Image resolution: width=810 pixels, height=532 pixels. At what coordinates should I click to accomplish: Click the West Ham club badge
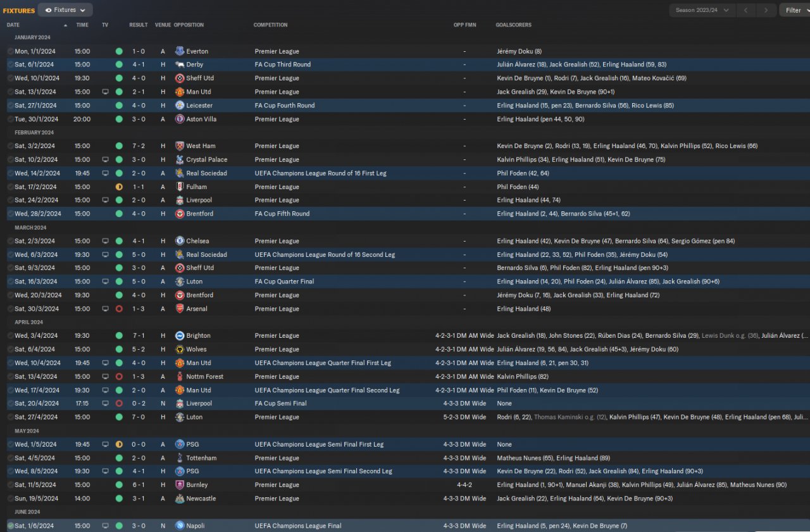(x=180, y=146)
